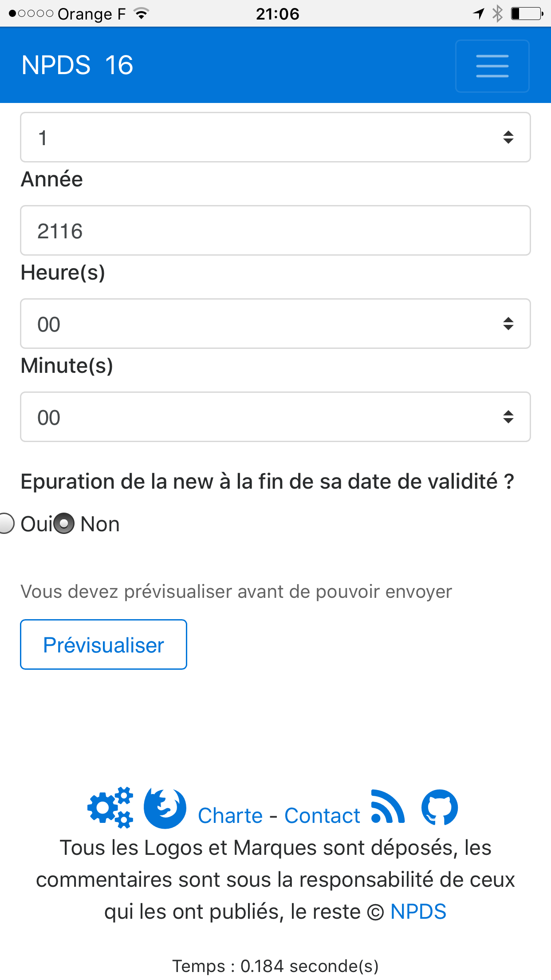
Task: Click the NPDS 16 brand title
Action: 77,65
